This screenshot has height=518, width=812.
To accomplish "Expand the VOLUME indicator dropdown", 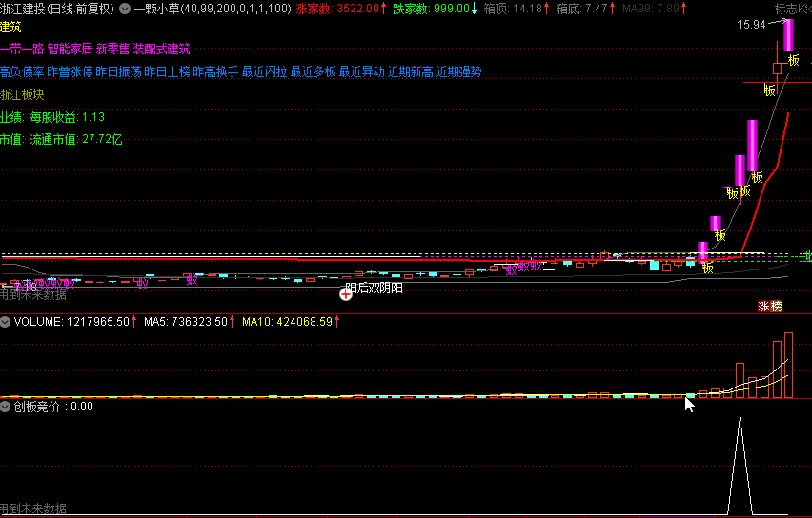I will pos(5,322).
